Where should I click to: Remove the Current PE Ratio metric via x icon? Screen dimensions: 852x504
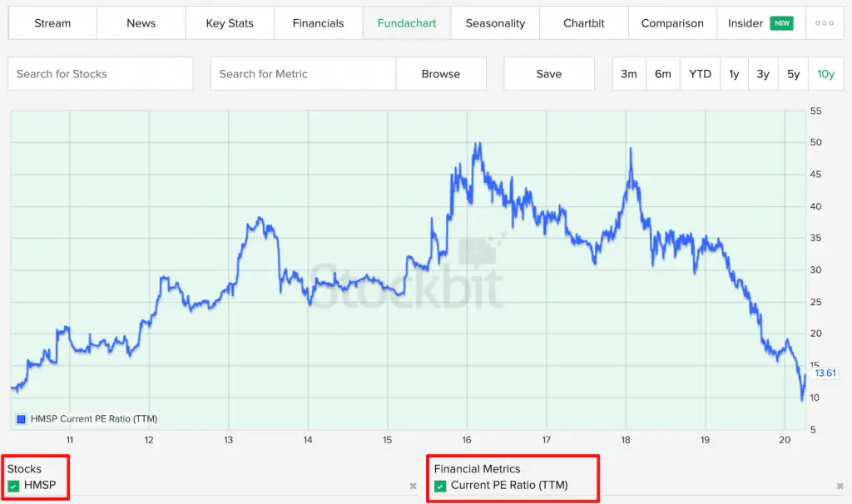(x=840, y=486)
